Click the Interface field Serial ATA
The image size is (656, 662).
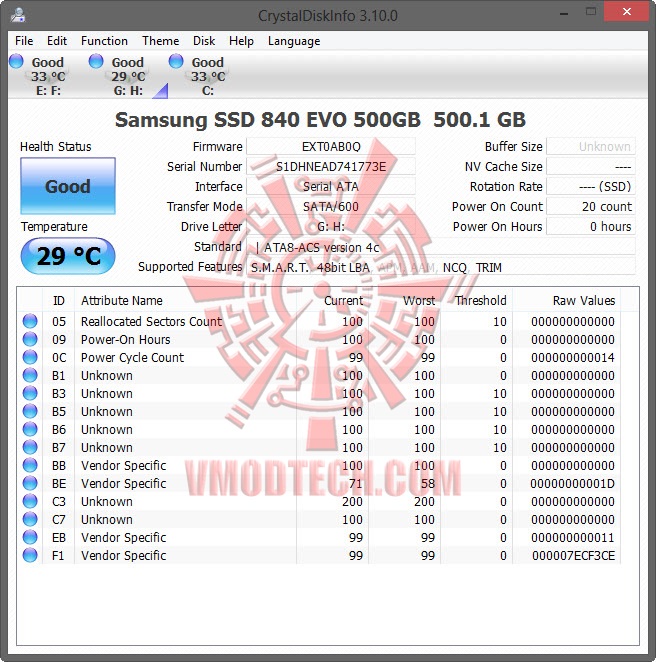(x=331, y=186)
